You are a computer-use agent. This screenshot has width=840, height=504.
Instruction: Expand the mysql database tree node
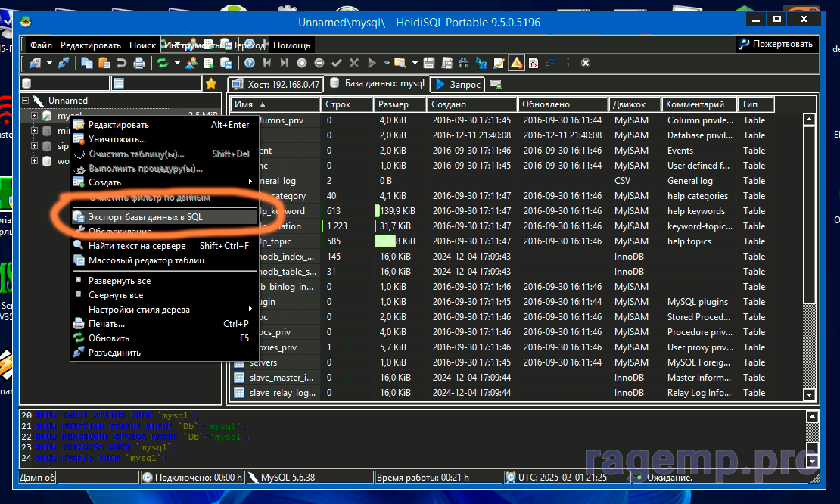34,116
